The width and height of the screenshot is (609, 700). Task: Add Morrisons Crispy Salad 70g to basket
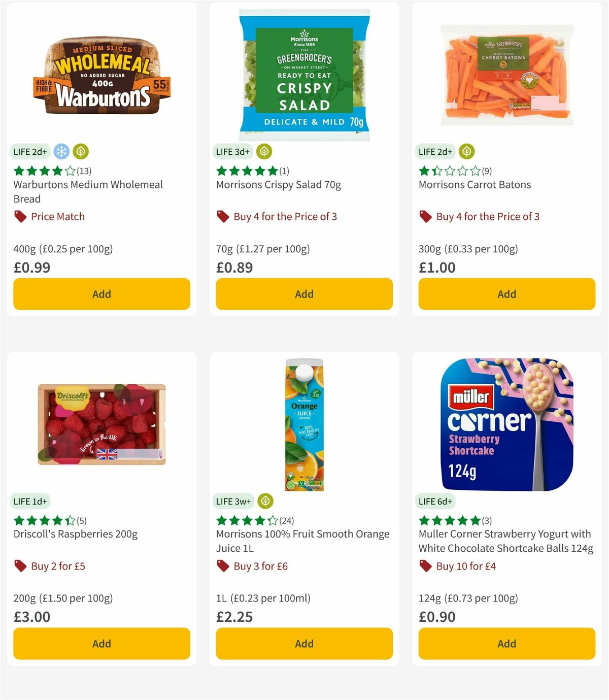click(x=303, y=294)
